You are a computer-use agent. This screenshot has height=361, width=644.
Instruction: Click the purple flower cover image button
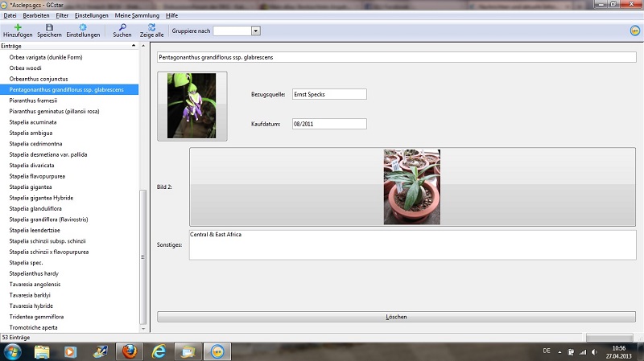coord(192,106)
